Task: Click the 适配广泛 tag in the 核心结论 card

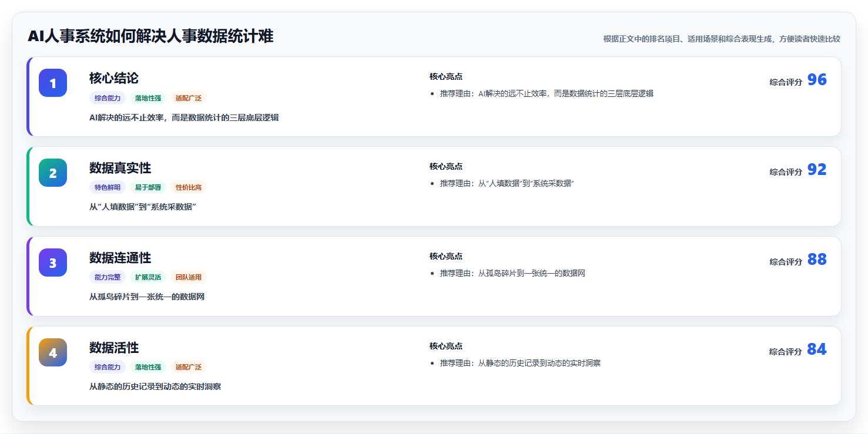Action: 189,98
